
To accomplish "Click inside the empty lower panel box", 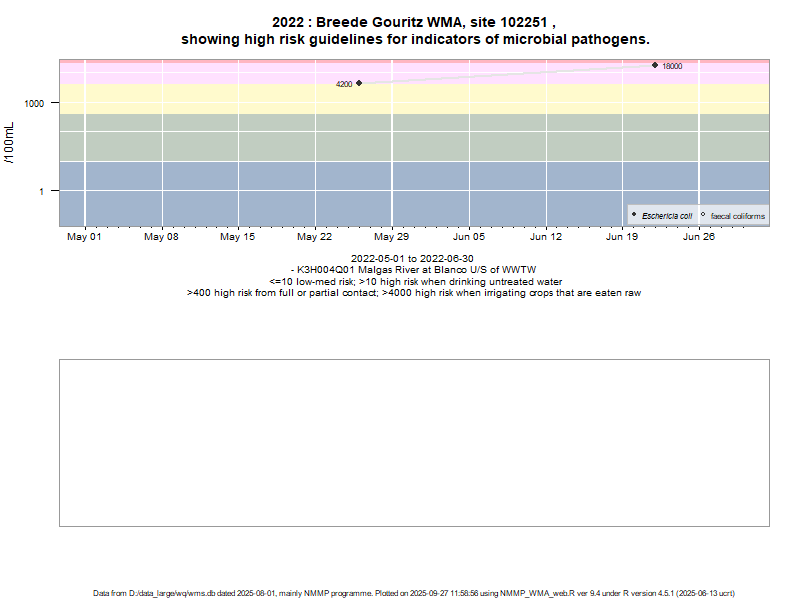I will pyautogui.click(x=414, y=442).
